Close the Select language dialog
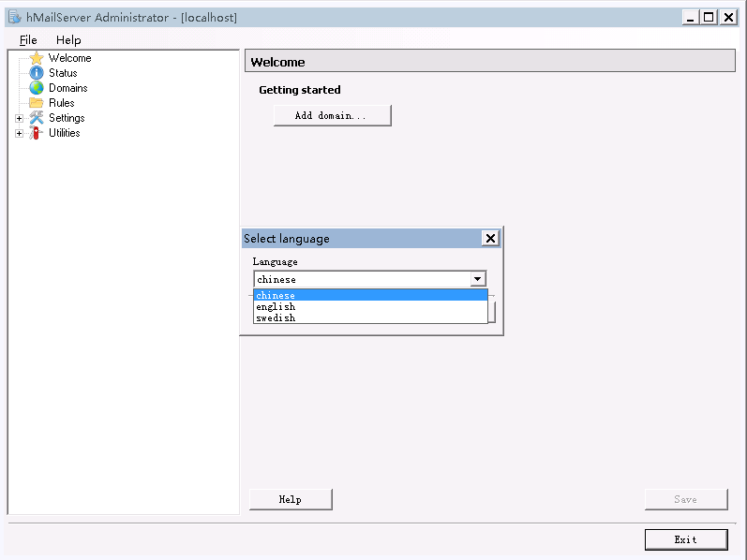The width and height of the screenshot is (747, 560). [490, 238]
